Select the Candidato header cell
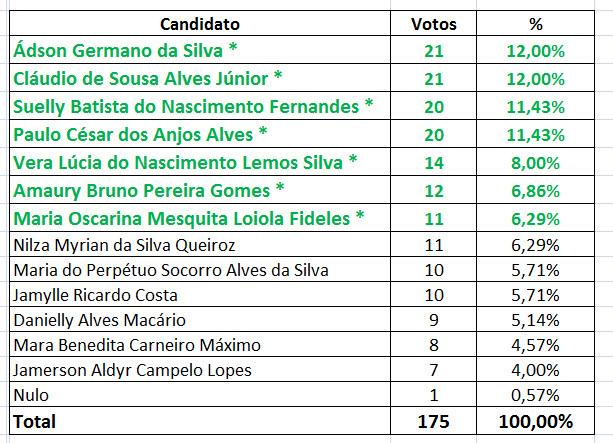This screenshot has width=613, height=443. (x=200, y=23)
